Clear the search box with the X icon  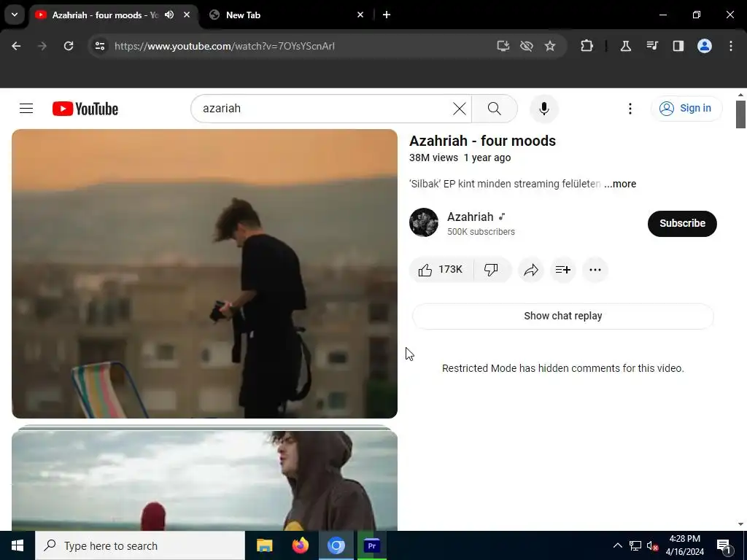(x=460, y=109)
